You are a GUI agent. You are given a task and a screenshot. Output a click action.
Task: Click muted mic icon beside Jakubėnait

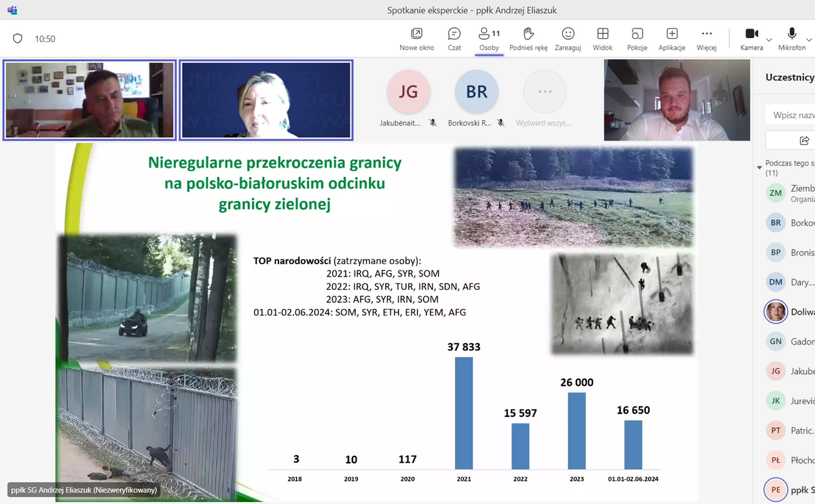tap(433, 123)
